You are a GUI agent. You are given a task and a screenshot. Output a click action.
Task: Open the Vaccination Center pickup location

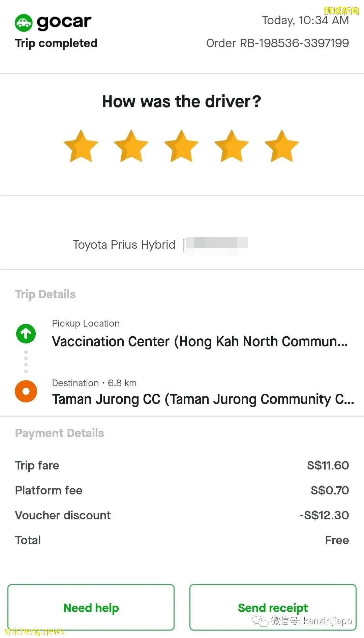pyautogui.click(x=200, y=341)
